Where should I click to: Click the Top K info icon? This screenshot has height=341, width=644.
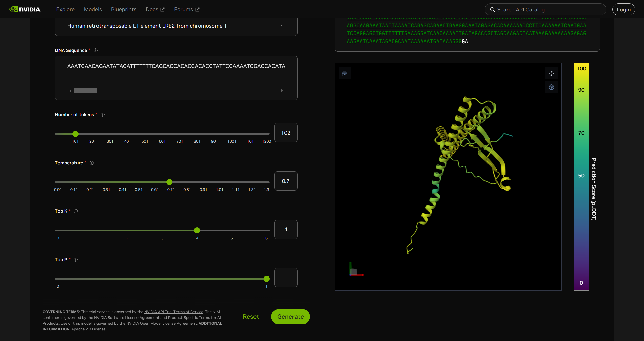point(76,211)
